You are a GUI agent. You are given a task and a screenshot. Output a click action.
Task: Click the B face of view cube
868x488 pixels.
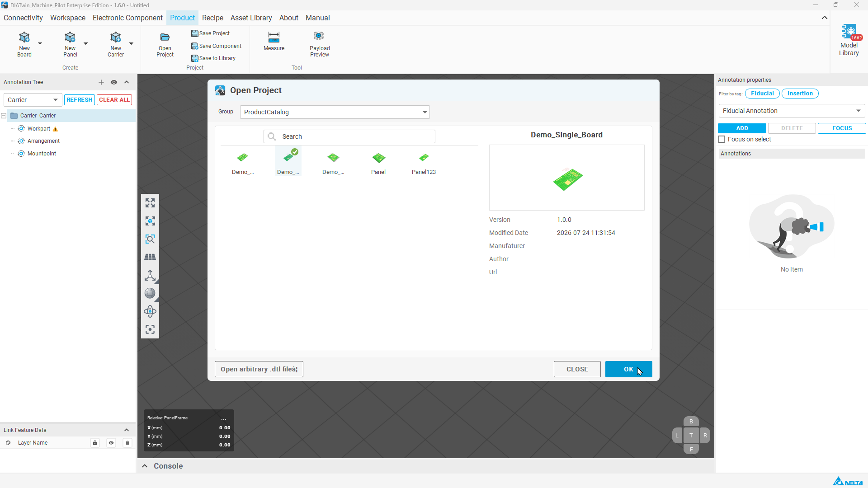click(691, 422)
